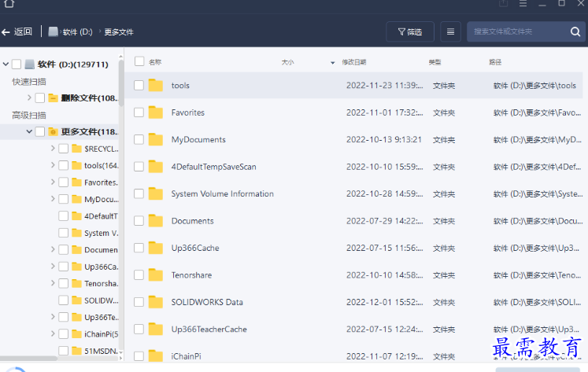The height and width of the screenshot is (372, 588).
Task: Check the Up366Cache row checkbox
Action: point(139,248)
